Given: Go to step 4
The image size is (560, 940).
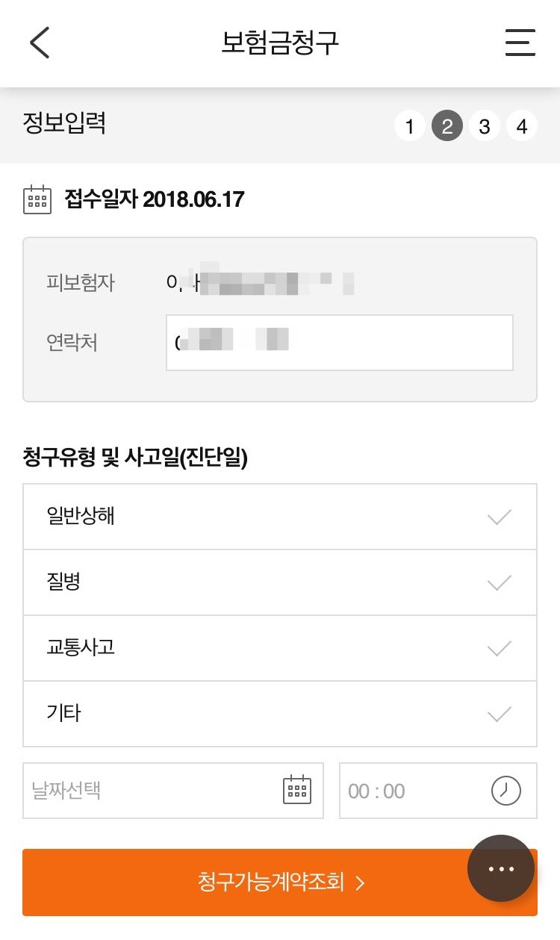Looking at the screenshot, I should [522, 126].
